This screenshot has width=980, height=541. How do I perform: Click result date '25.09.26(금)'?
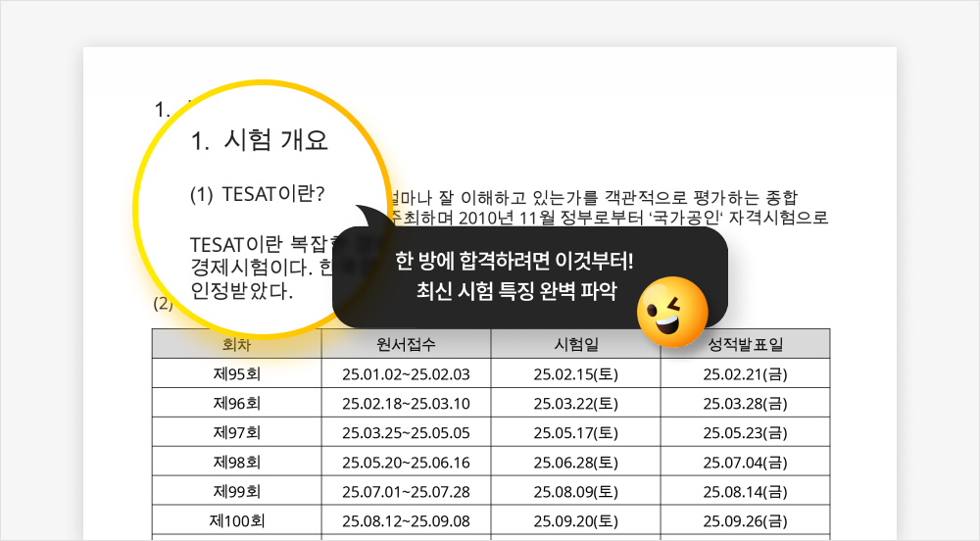[x=745, y=521]
